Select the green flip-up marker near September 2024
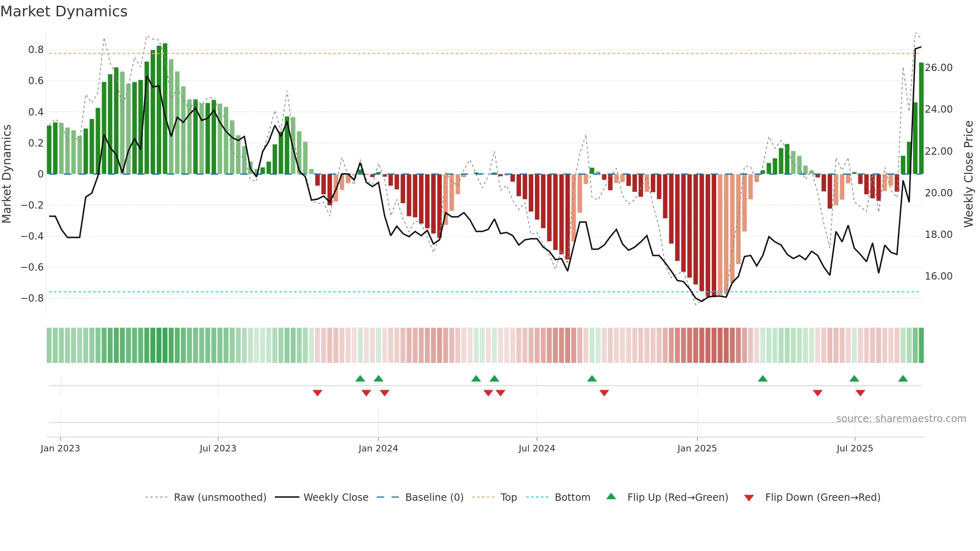The width and height of the screenshot is (980, 551). point(592,378)
